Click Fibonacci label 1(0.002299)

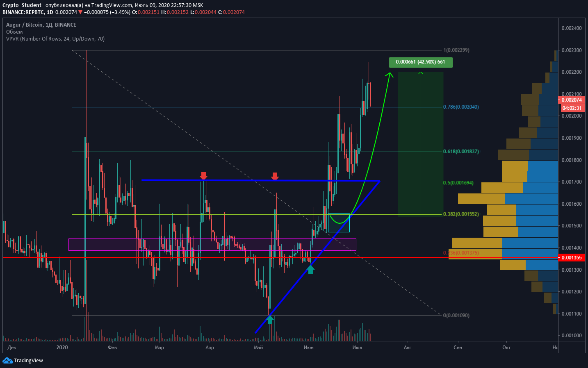pyautogui.click(x=456, y=50)
